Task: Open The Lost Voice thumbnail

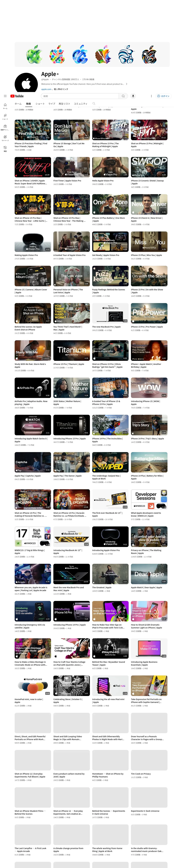Action: (72, 276)
